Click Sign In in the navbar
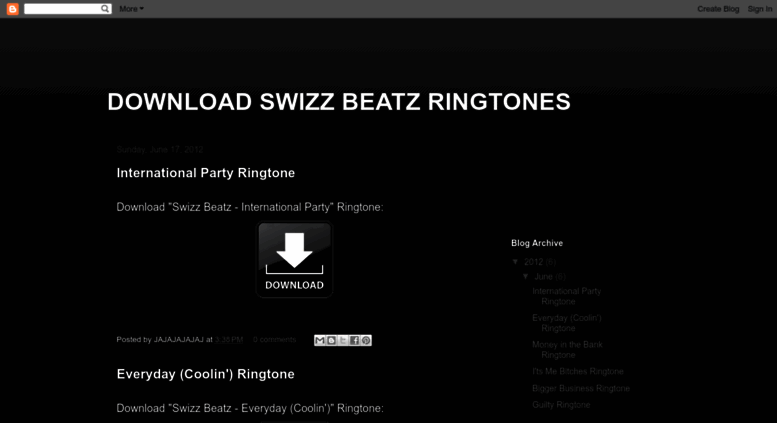The height and width of the screenshot is (423, 777). tap(760, 9)
